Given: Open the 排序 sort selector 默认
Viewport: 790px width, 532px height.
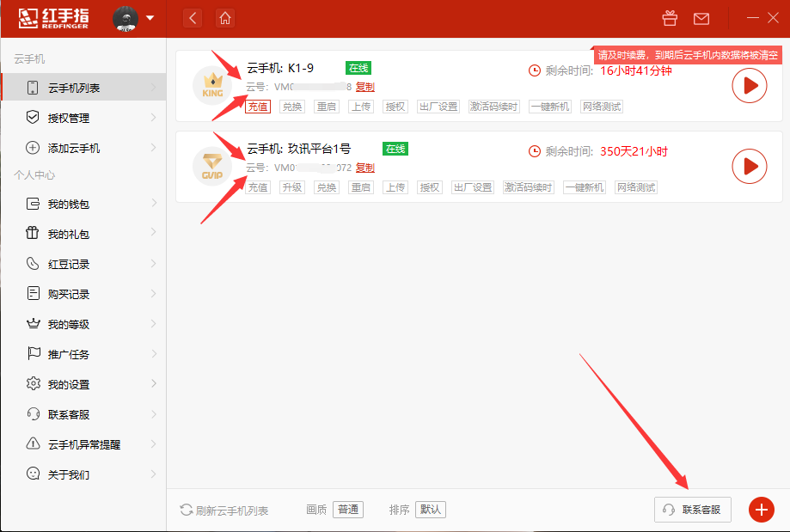Looking at the screenshot, I should (430, 509).
